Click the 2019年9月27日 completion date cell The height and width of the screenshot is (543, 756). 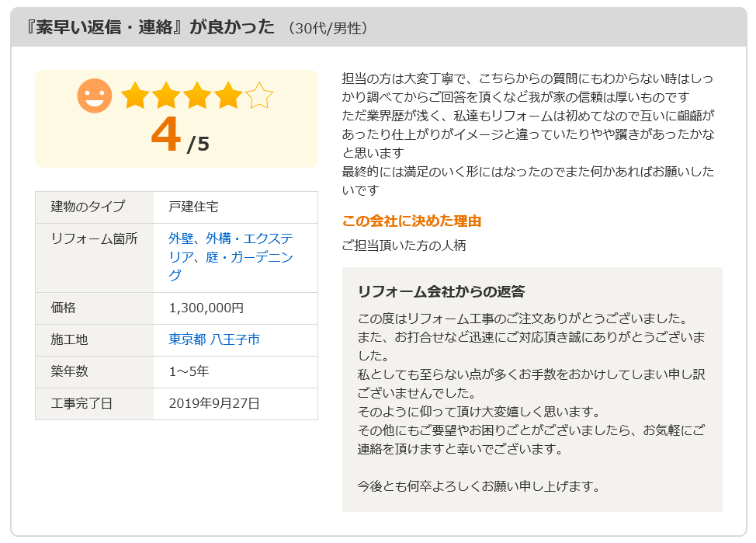236,403
